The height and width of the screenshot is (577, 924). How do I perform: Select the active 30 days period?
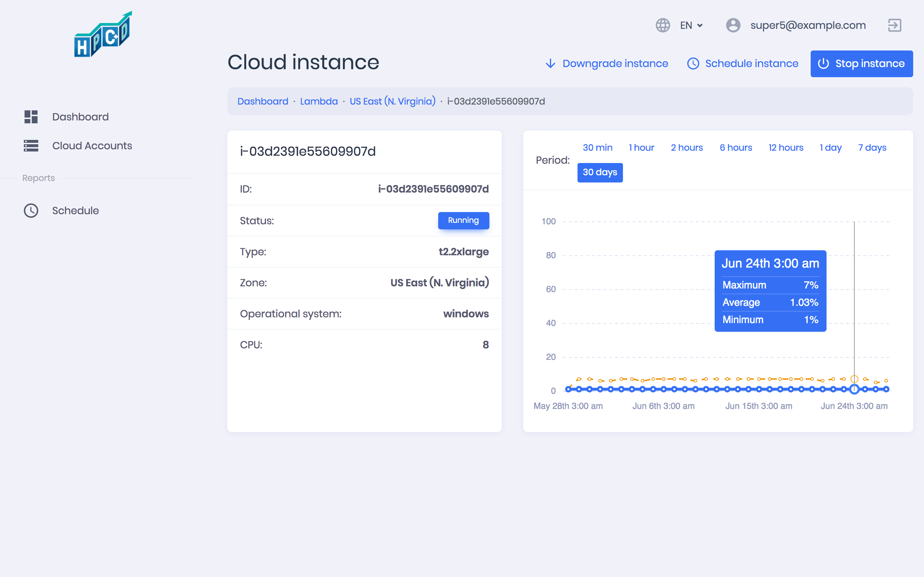600,172
